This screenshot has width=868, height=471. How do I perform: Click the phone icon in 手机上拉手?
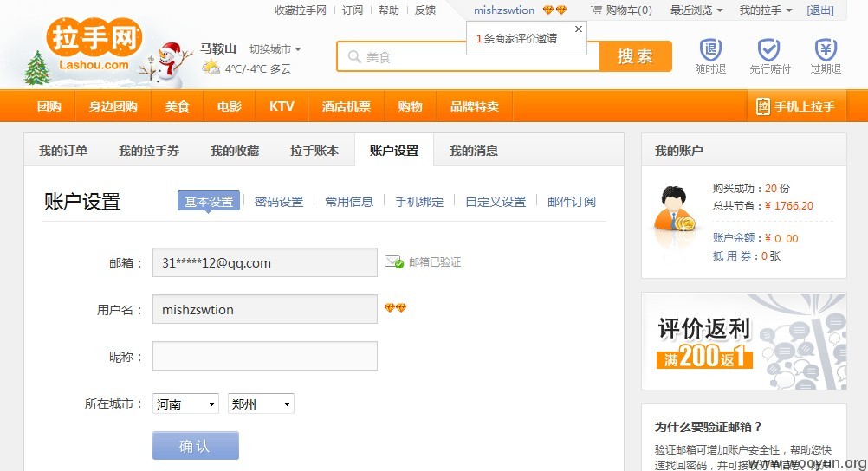(x=763, y=106)
